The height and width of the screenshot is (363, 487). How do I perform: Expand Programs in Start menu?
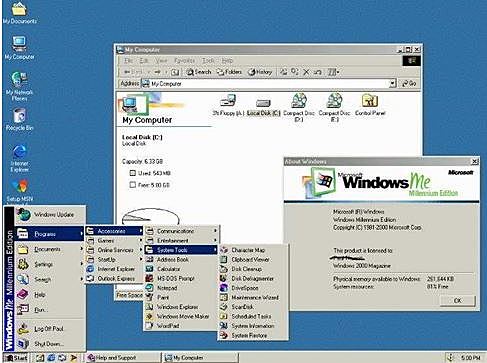point(49,234)
